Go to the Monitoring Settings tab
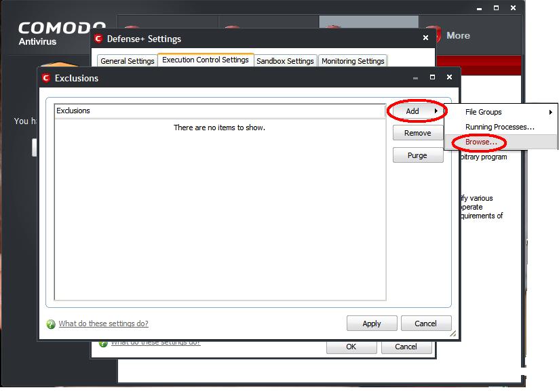559x392 pixels. tap(353, 61)
